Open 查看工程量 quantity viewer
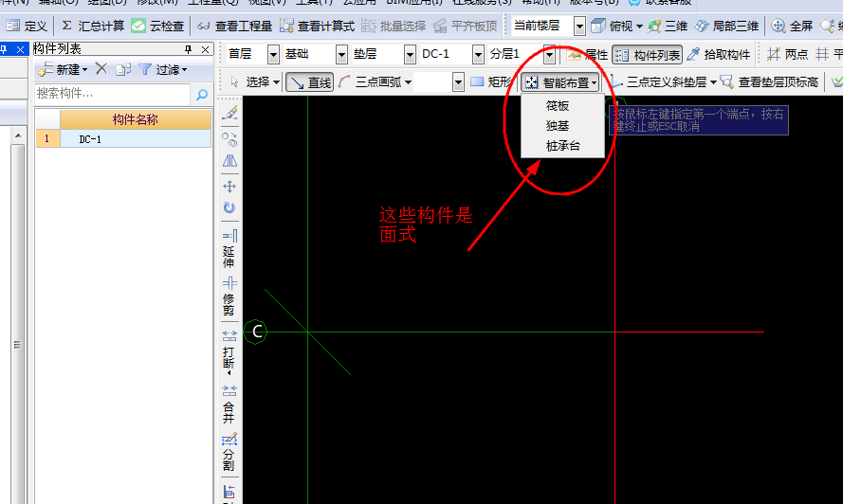Viewport: 843px width, 504px height. pos(234,26)
